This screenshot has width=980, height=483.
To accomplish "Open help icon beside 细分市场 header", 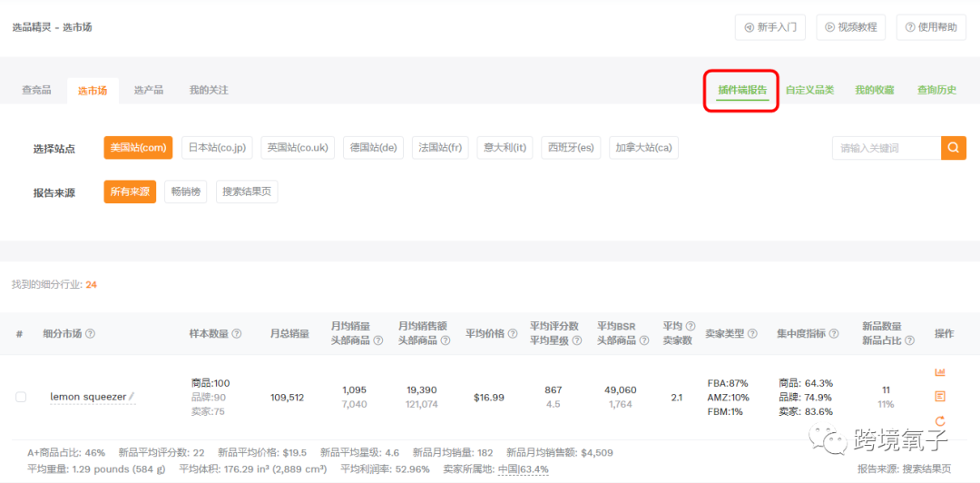I will click(x=90, y=334).
